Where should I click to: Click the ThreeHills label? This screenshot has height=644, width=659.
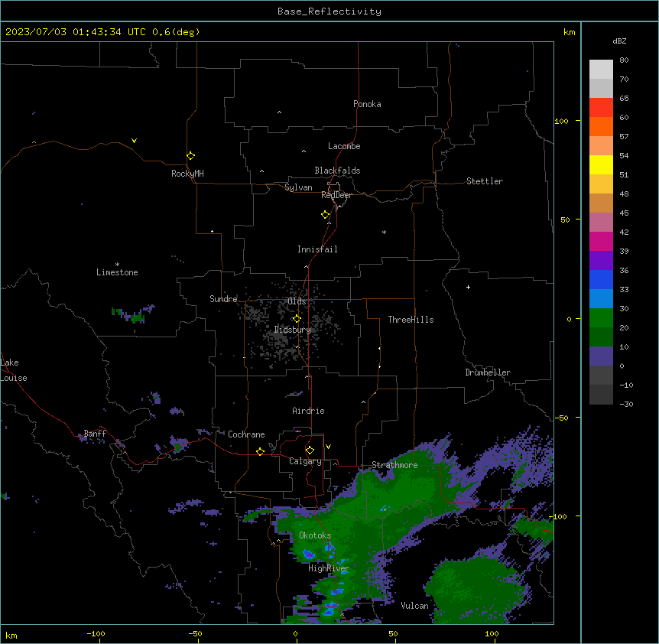coord(411,320)
